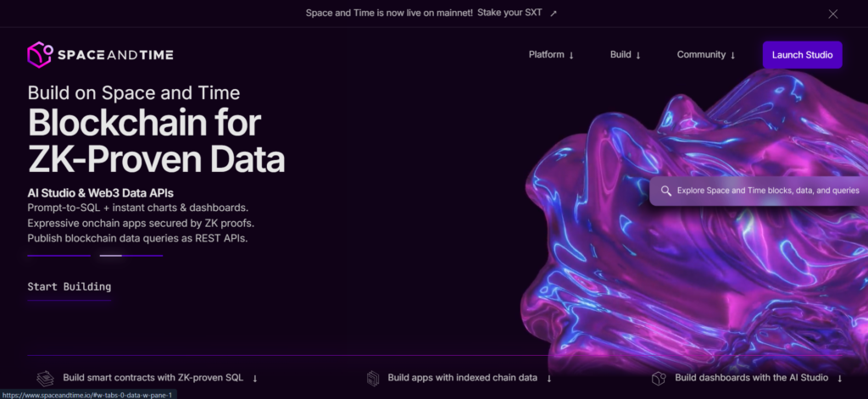This screenshot has width=868, height=399.
Task: Click the Publish blockchain data queries line
Action: pos(137,239)
